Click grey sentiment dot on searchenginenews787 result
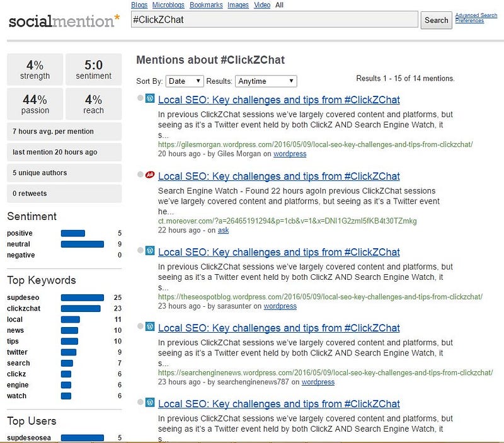 pos(140,326)
